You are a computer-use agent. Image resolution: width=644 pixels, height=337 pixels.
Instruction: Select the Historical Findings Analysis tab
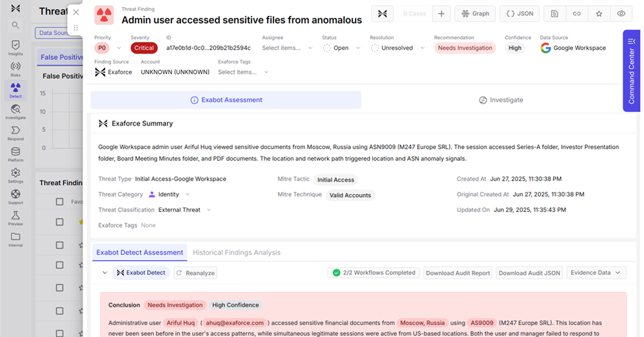[237, 252]
